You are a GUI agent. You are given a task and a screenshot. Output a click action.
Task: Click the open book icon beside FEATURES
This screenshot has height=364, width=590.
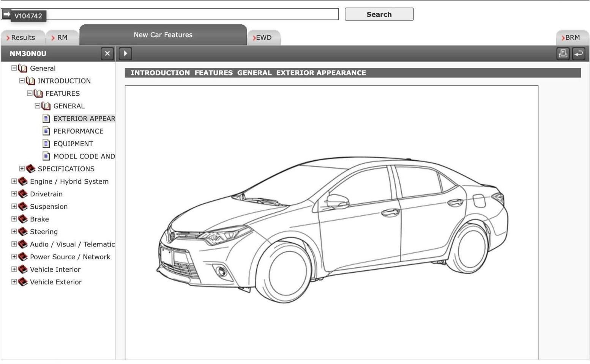[38, 93]
